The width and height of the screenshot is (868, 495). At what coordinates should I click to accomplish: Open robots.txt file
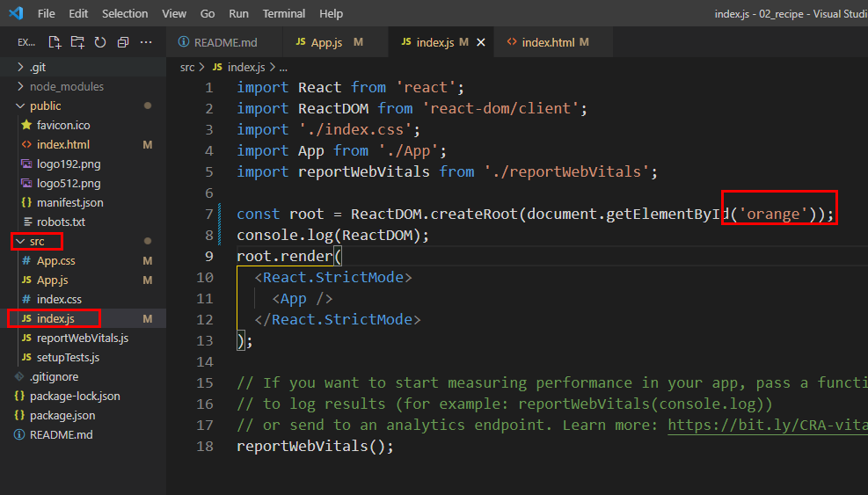[83, 222]
